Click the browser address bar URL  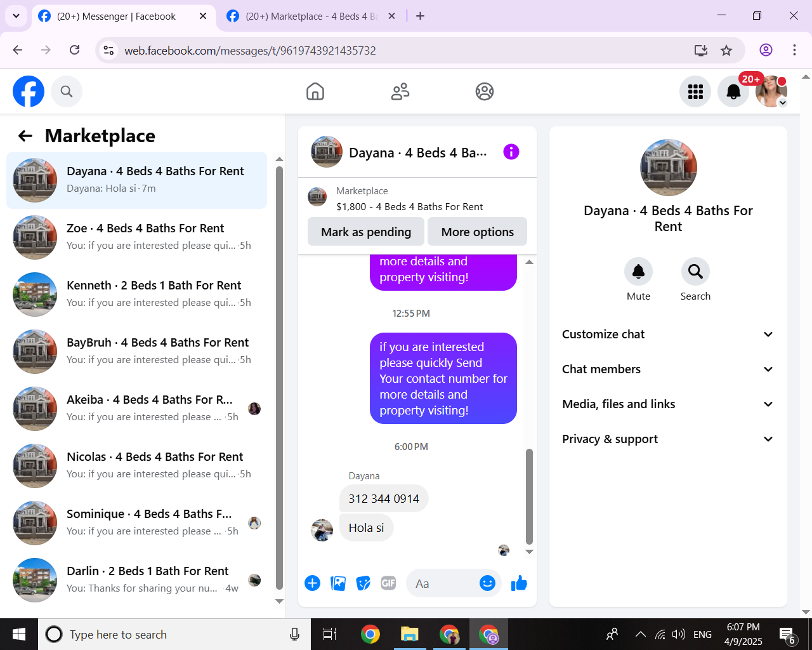click(x=250, y=51)
